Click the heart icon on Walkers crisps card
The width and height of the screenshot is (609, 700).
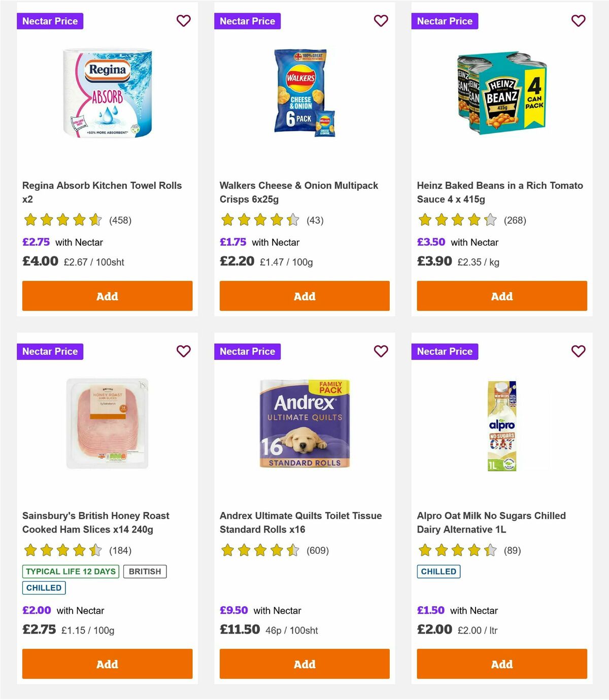pyautogui.click(x=381, y=21)
